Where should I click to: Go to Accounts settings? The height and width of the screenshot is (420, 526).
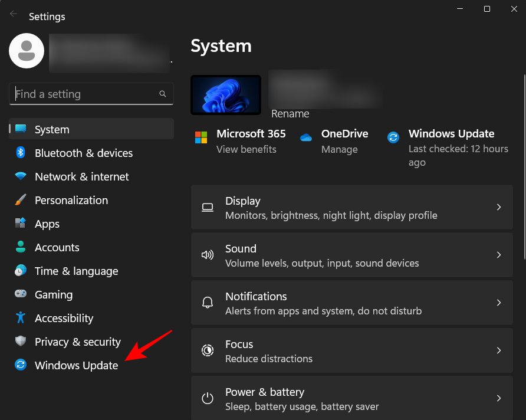coord(91,247)
